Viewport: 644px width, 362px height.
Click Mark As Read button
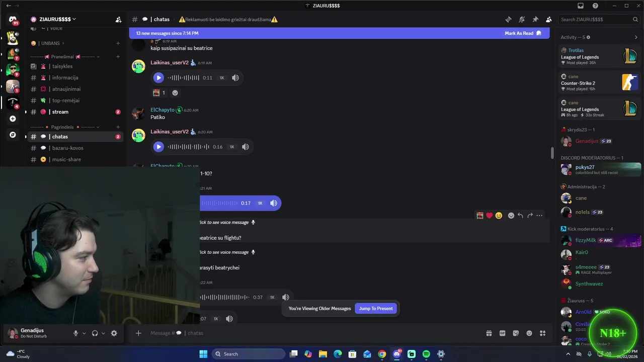[x=523, y=33]
